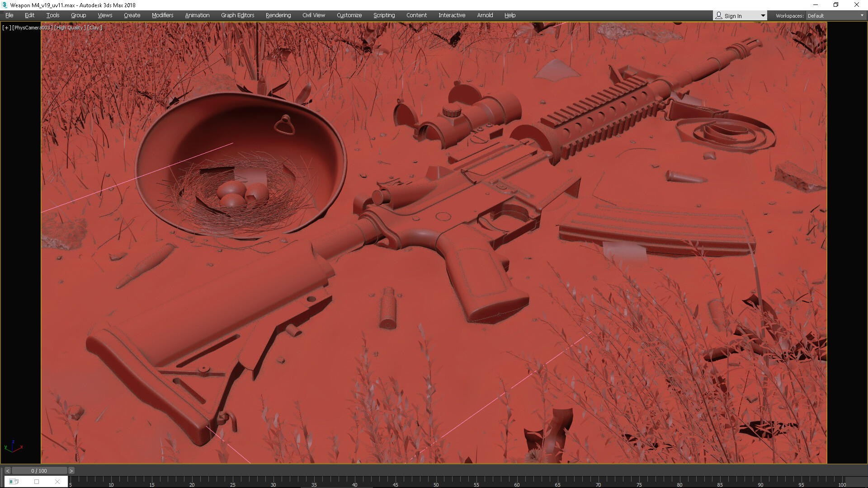868x488 pixels.
Task: Restore down the 3ds Max window
Action: pos(836,5)
